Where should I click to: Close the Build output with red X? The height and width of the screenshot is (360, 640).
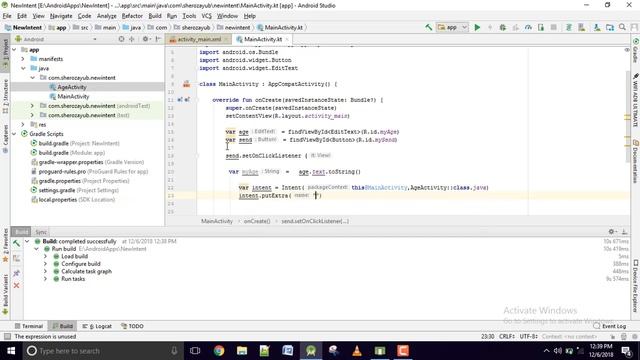pos(16,285)
